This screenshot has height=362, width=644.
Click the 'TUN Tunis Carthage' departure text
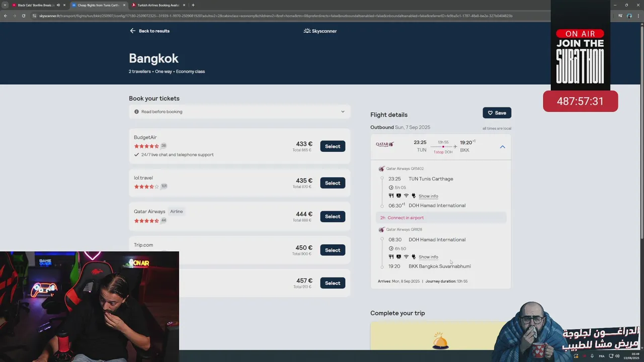tap(431, 179)
